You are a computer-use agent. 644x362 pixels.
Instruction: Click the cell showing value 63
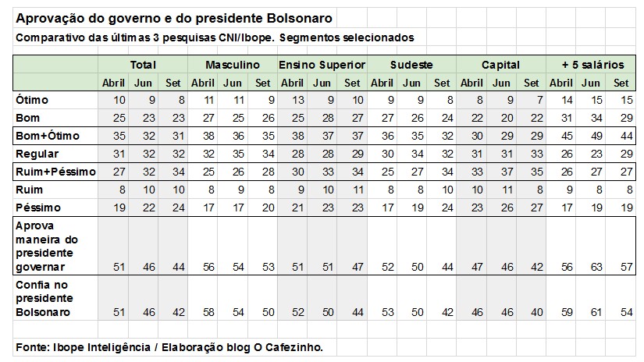pyautogui.click(x=592, y=267)
